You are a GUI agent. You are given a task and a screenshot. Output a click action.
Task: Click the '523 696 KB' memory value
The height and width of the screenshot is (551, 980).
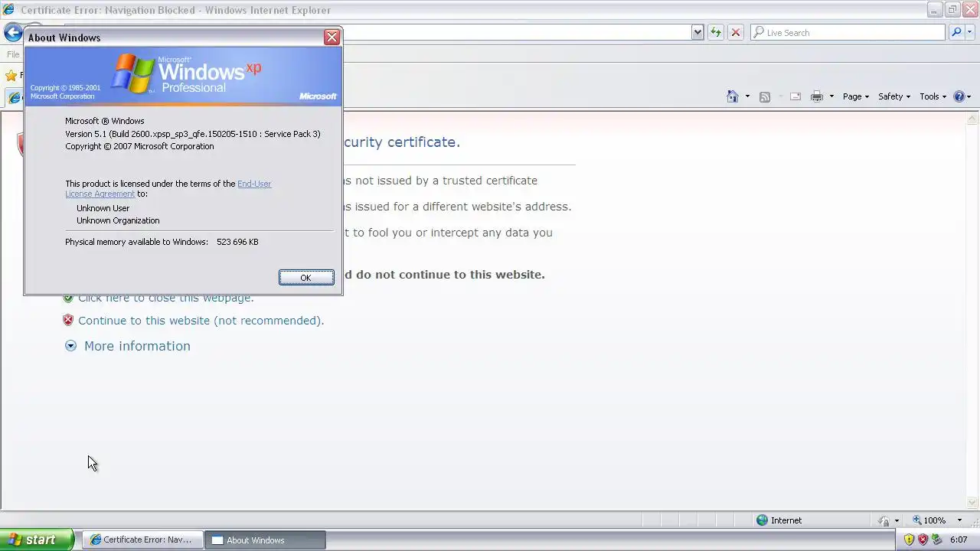pos(237,242)
